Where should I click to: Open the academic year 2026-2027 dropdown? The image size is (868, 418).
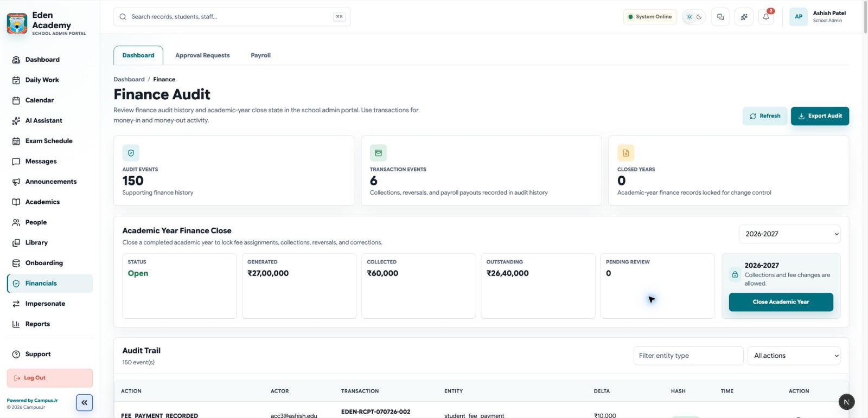point(789,234)
